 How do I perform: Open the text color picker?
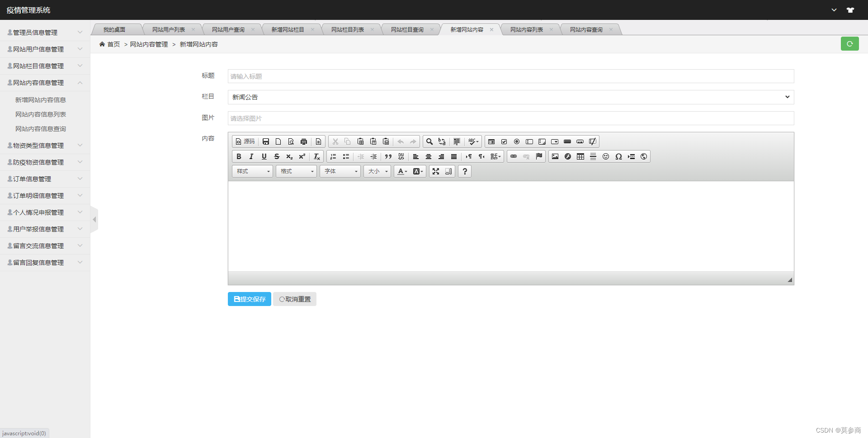click(x=402, y=171)
